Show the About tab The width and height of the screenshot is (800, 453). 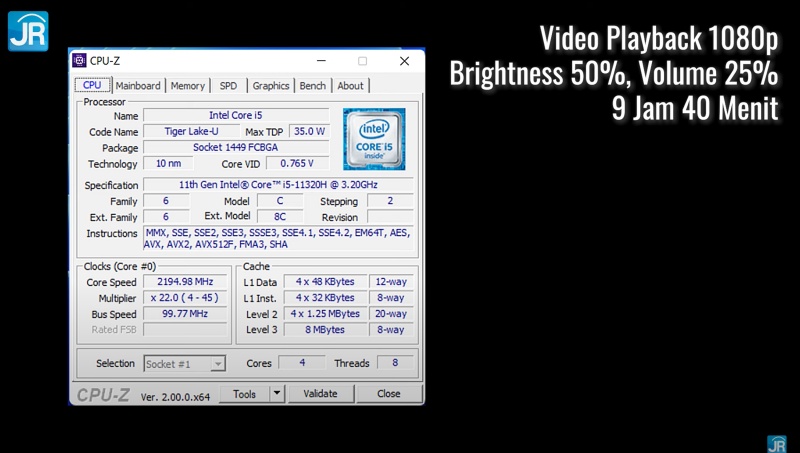pyautogui.click(x=350, y=86)
